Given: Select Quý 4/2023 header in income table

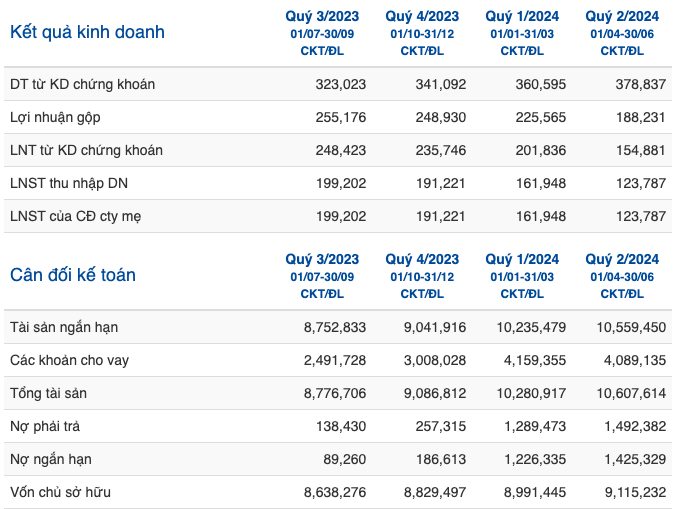Looking at the screenshot, I should click(x=422, y=16).
